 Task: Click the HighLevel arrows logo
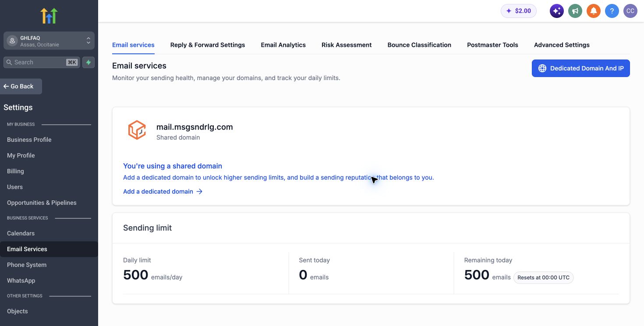pos(49,16)
